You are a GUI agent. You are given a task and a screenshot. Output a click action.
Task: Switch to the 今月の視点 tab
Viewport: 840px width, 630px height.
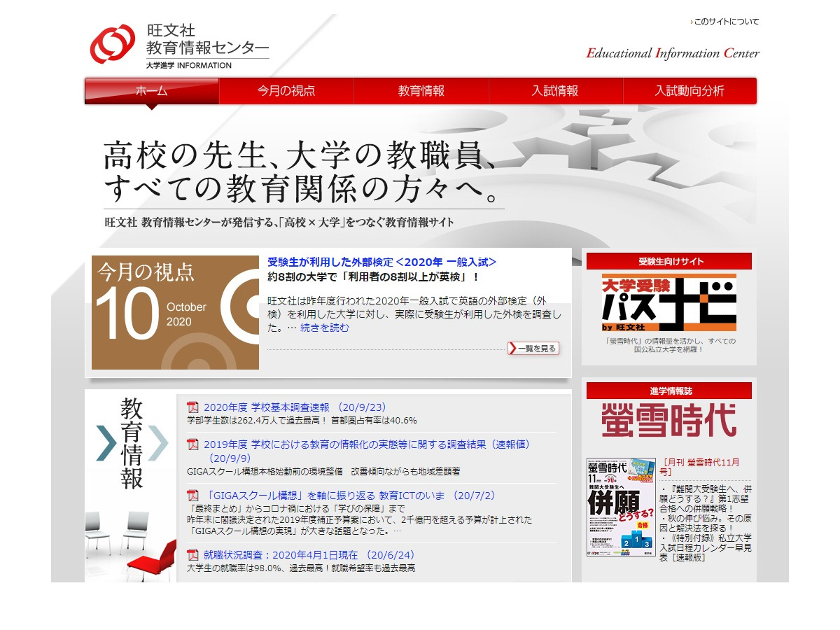(287, 90)
